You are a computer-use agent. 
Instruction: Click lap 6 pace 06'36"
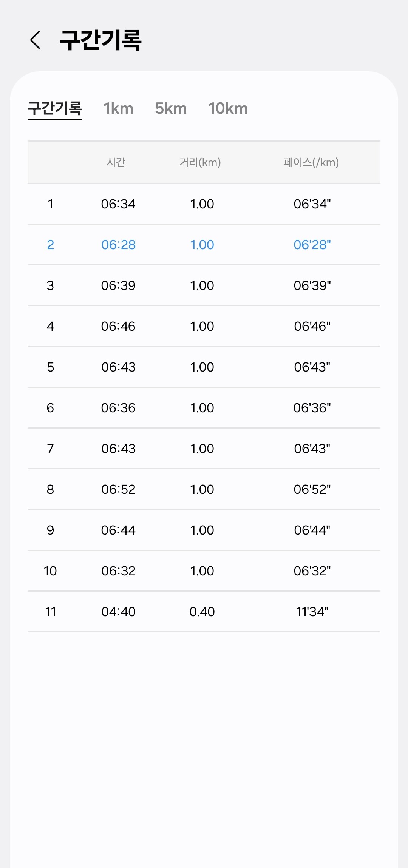(x=312, y=408)
